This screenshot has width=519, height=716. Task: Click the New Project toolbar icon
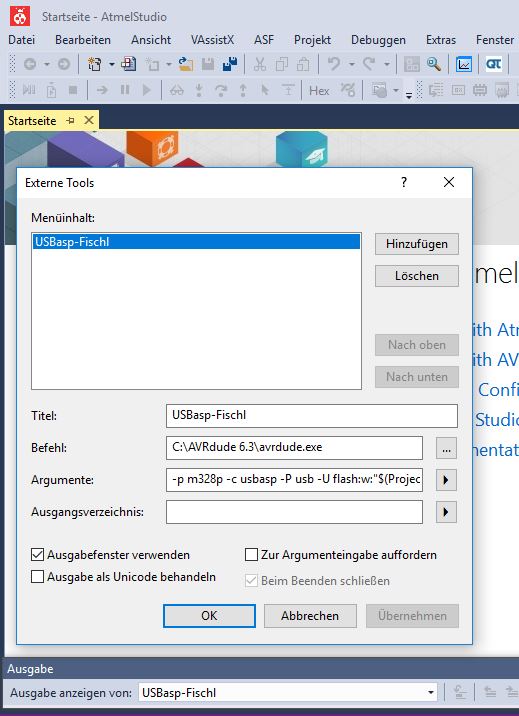94,64
